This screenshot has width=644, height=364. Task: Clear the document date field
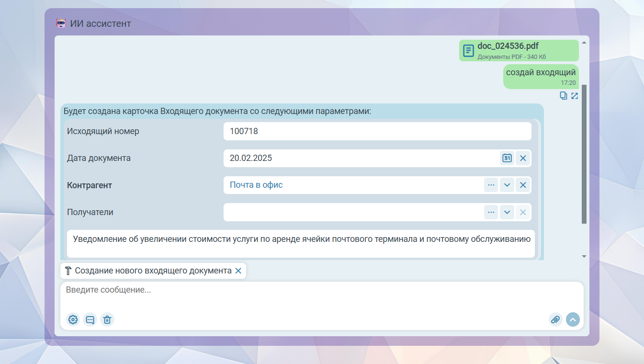click(523, 158)
